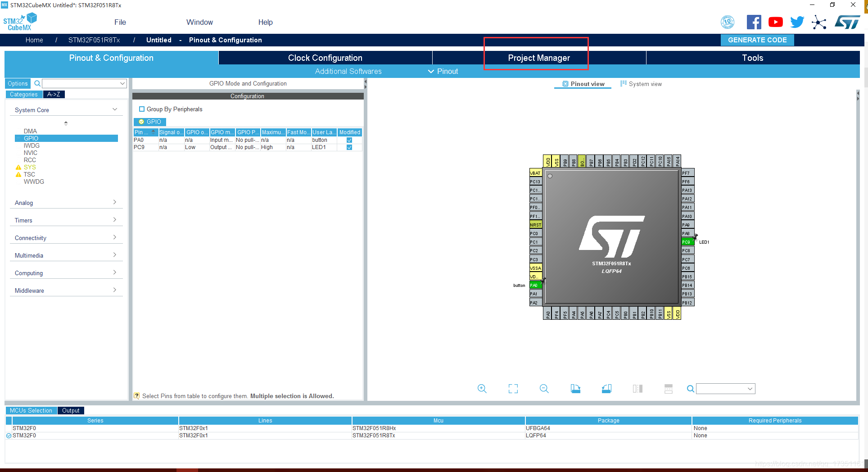Switch to the Output tab

pos(71,410)
